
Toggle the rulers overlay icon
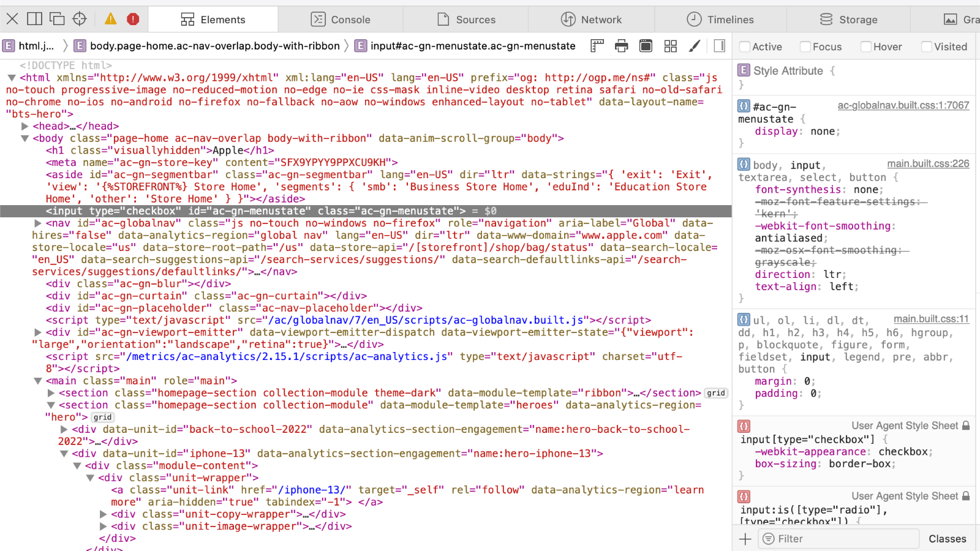(597, 46)
